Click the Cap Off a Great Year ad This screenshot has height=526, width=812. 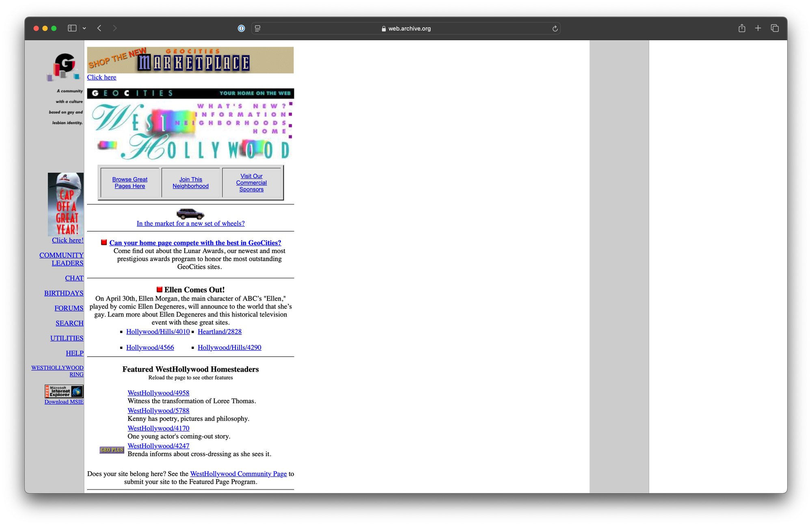pyautogui.click(x=66, y=204)
